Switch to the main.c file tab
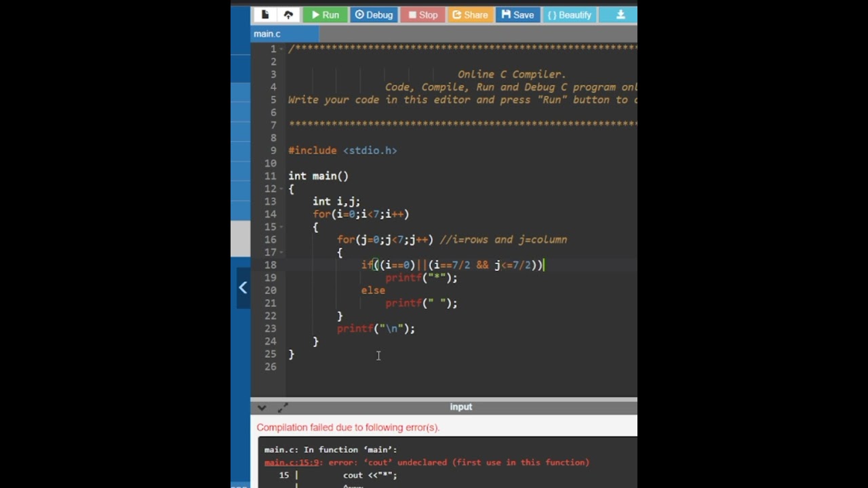 285,34
